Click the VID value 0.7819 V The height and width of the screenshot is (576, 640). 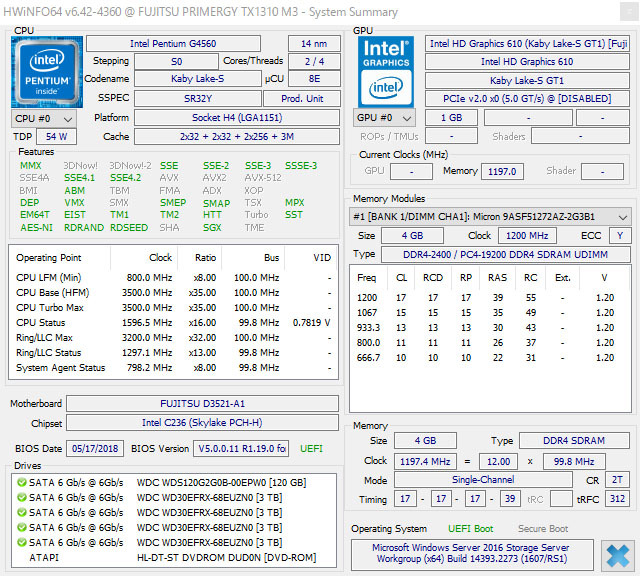pyautogui.click(x=311, y=323)
